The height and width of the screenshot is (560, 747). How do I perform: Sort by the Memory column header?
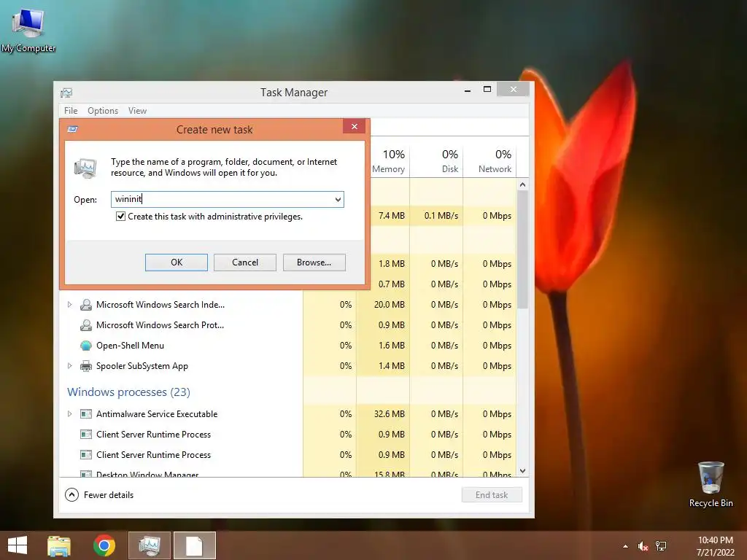388,162
